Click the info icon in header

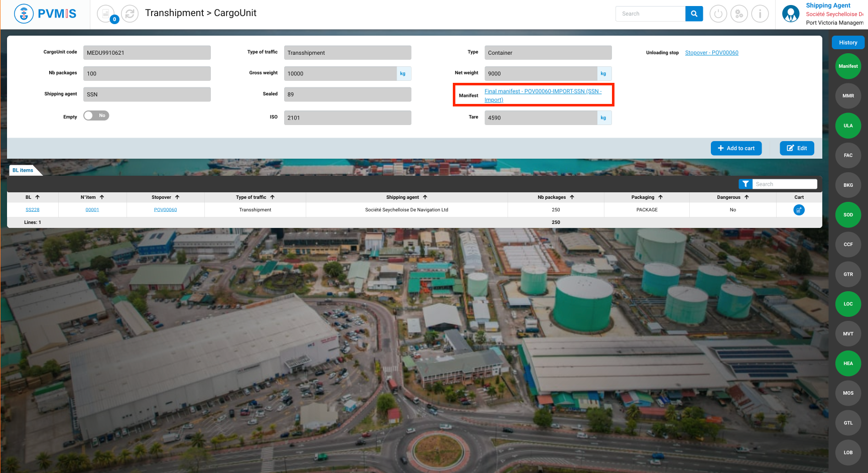(760, 14)
